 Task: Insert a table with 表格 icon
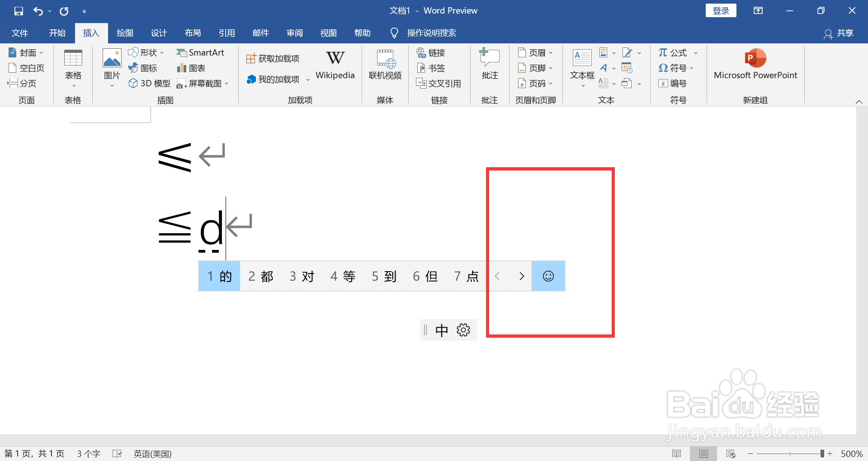click(x=73, y=68)
